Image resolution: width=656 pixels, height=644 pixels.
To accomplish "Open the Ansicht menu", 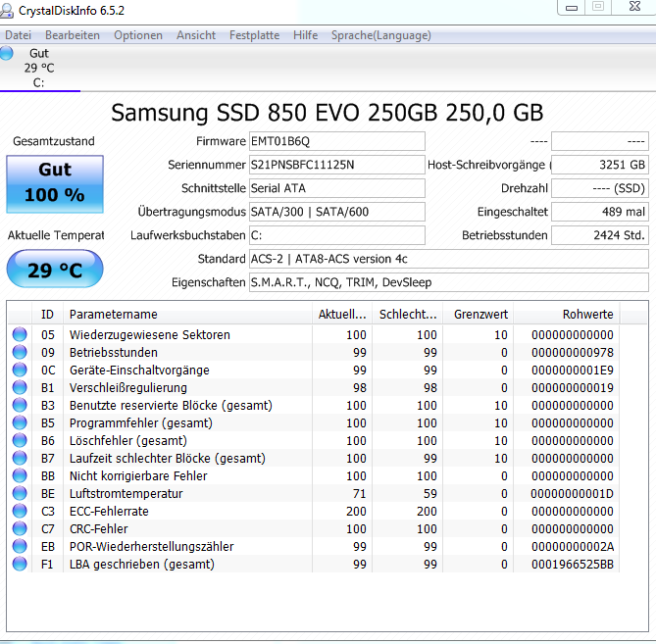I will tap(196, 35).
